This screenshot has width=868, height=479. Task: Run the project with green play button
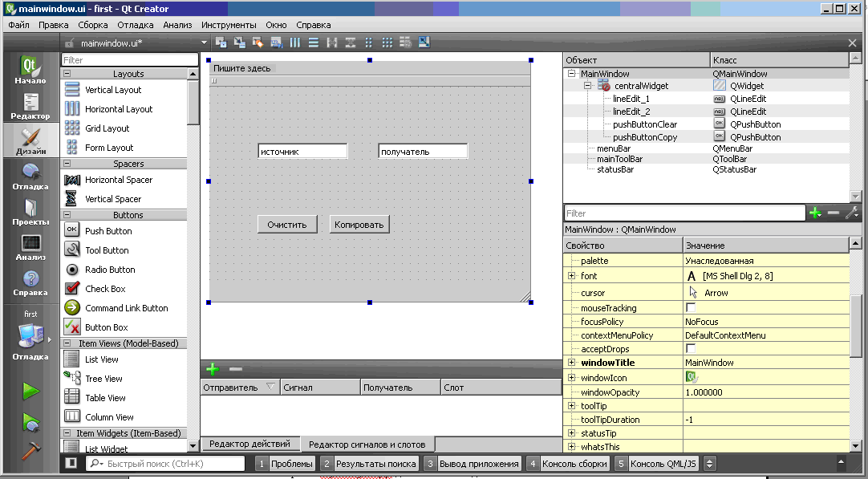point(30,391)
